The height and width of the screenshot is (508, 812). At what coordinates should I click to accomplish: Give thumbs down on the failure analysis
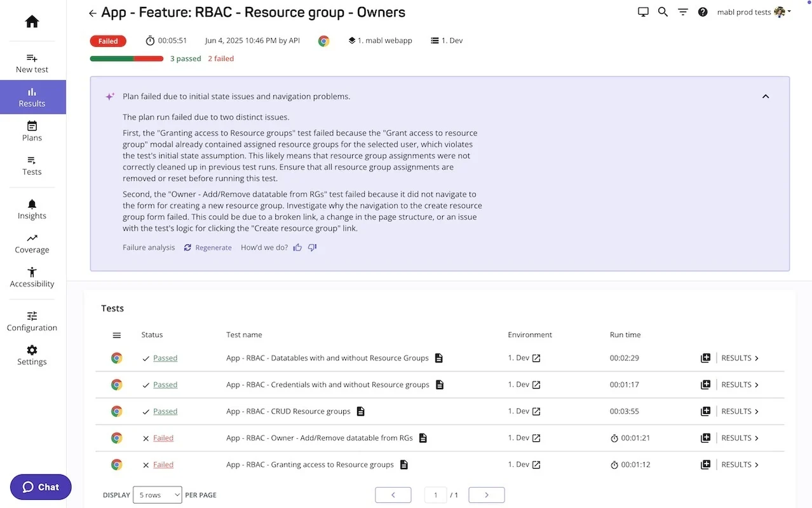tap(312, 247)
